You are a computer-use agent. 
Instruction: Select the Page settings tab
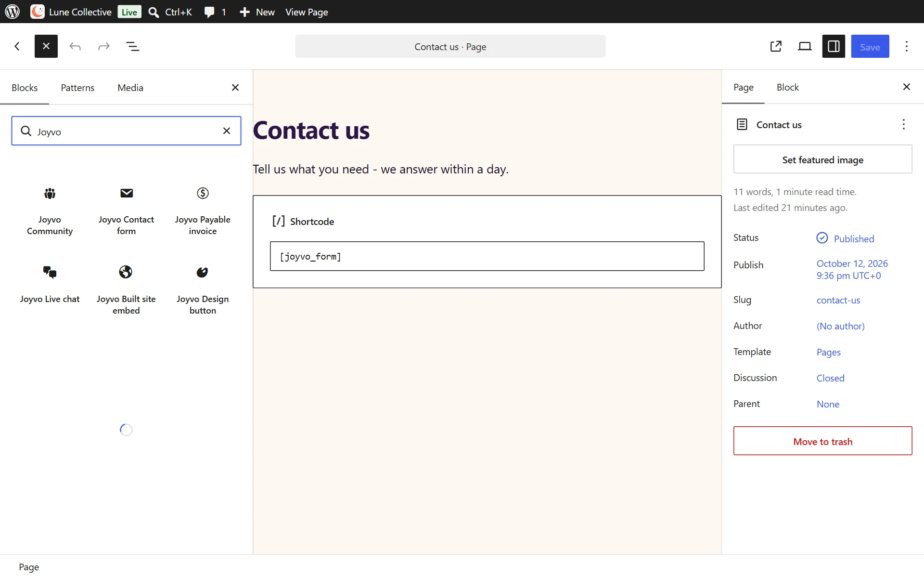744,87
